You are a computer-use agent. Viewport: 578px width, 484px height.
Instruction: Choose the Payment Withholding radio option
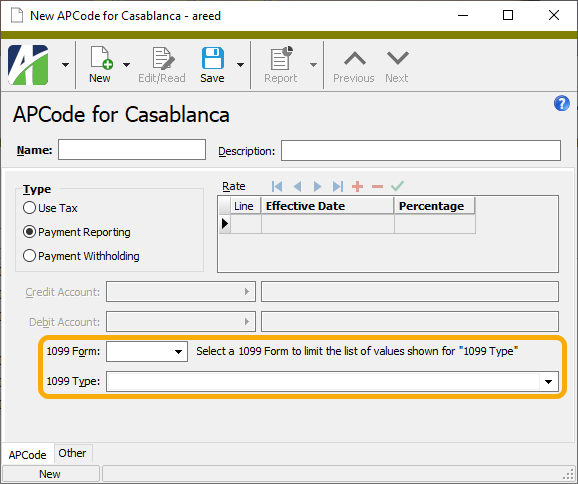point(29,256)
